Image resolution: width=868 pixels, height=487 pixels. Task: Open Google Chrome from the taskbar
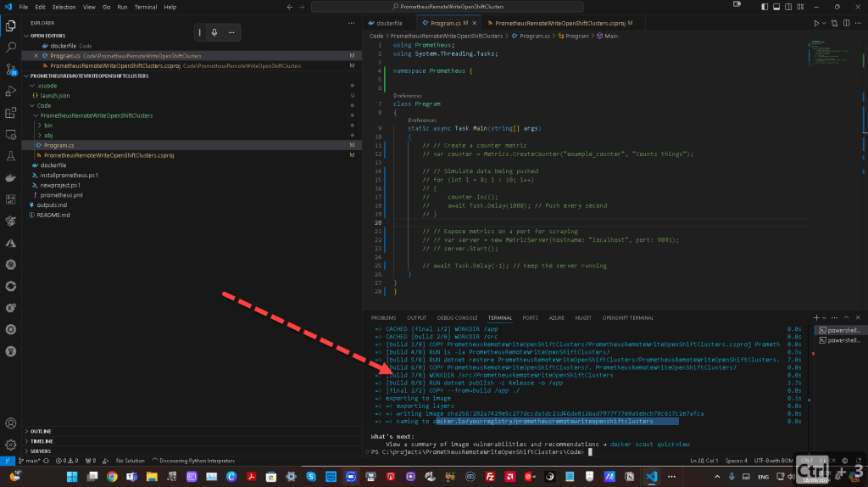coord(112,477)
